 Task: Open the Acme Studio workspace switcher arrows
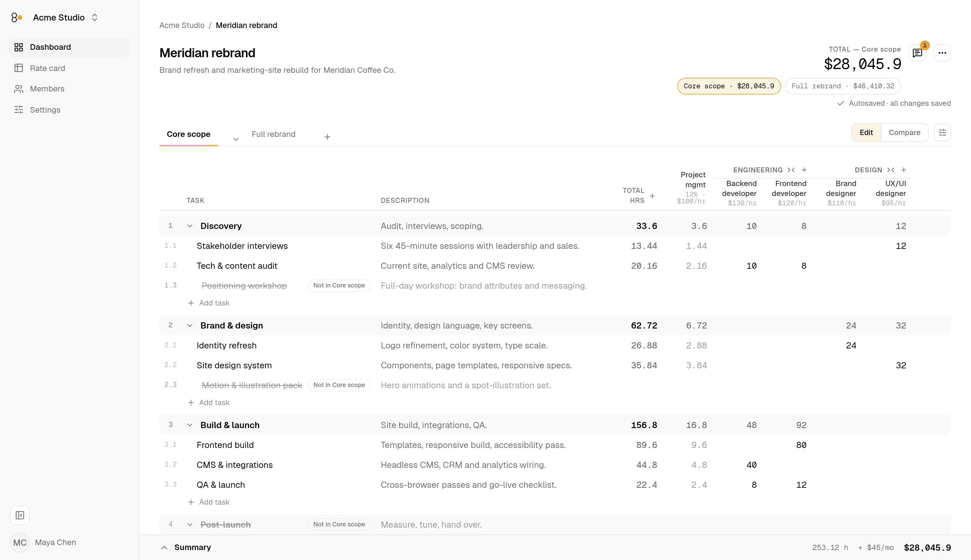(x=95, y=17)
